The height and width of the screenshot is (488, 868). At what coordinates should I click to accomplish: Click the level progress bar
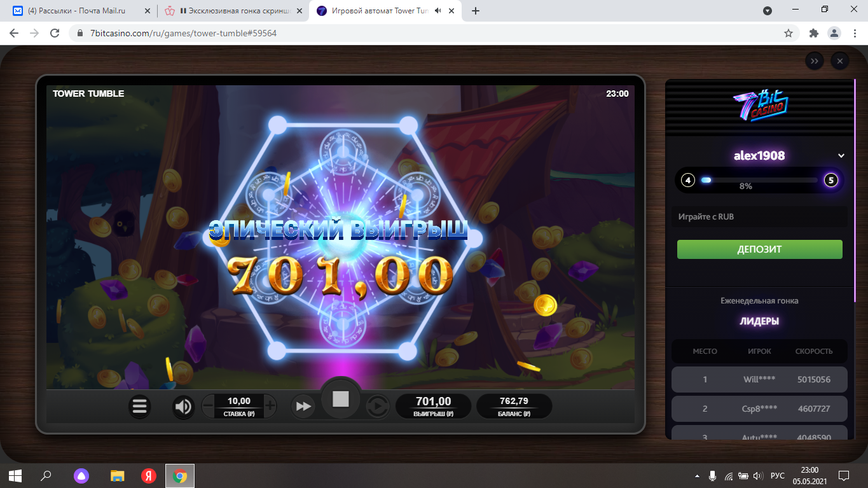tap(759, 181)
